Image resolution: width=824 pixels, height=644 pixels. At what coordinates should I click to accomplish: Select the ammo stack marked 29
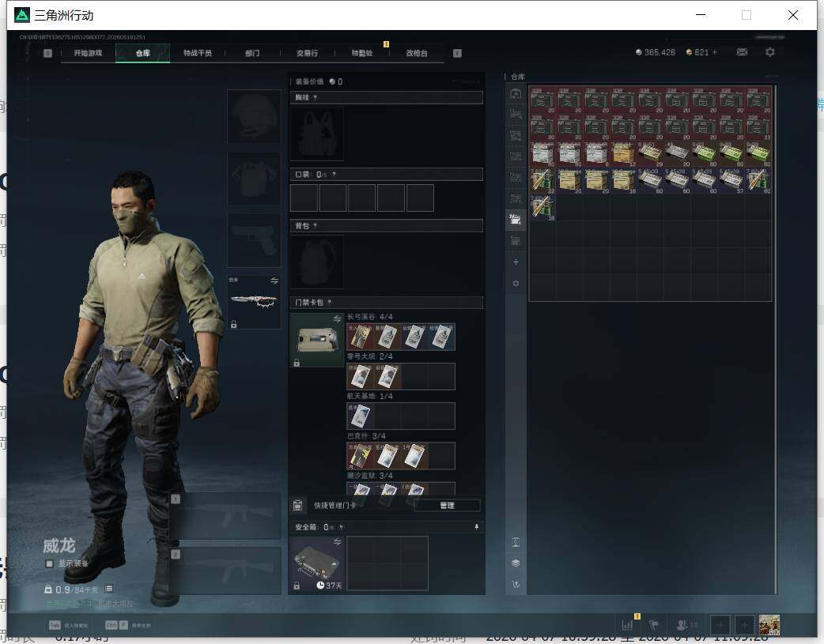point(651,154)
